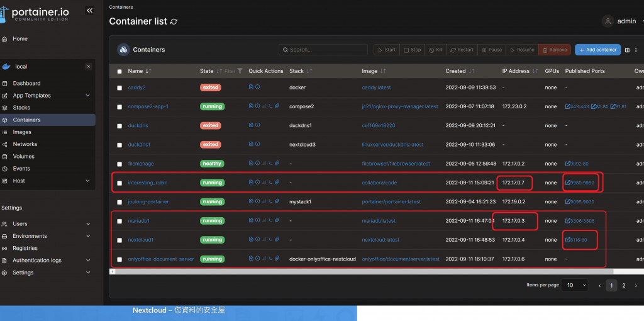This screenshot has height=321, width=644.
Task: Check the box for filemanage
Action: pyautogui.click(x=119, y=164)
